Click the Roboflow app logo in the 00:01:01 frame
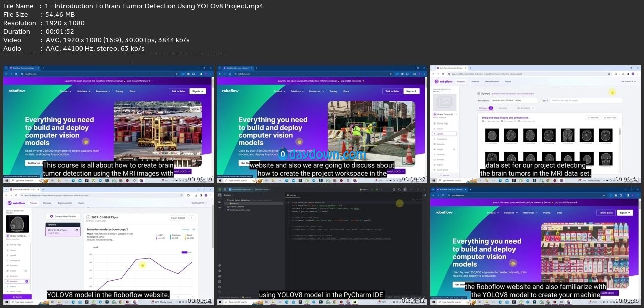This screenshot has width=644, height=308. point(16,203)
